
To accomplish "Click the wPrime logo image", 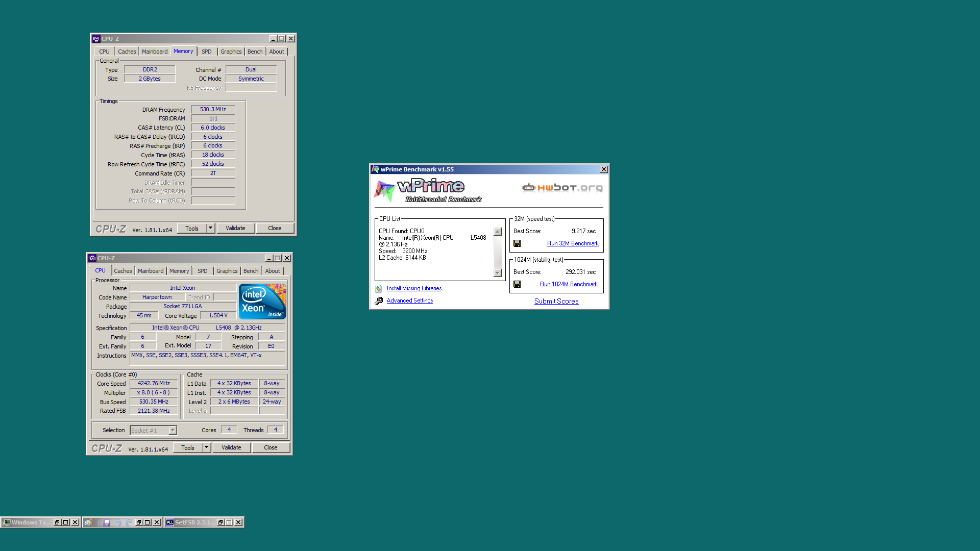I will pos(428,191).
